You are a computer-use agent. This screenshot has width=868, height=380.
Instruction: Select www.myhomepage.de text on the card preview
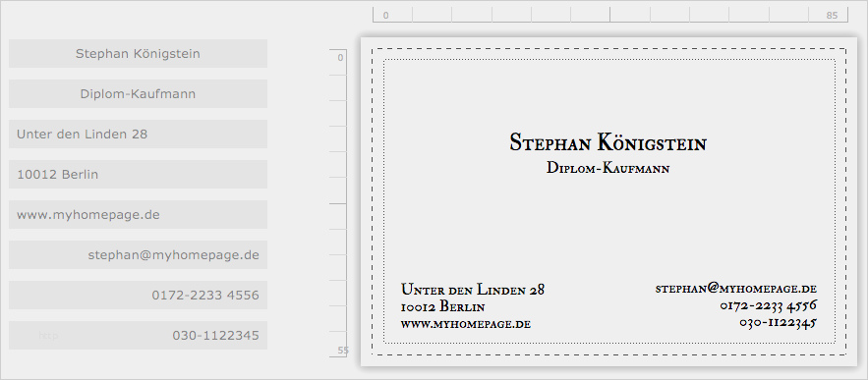(466, 324)
